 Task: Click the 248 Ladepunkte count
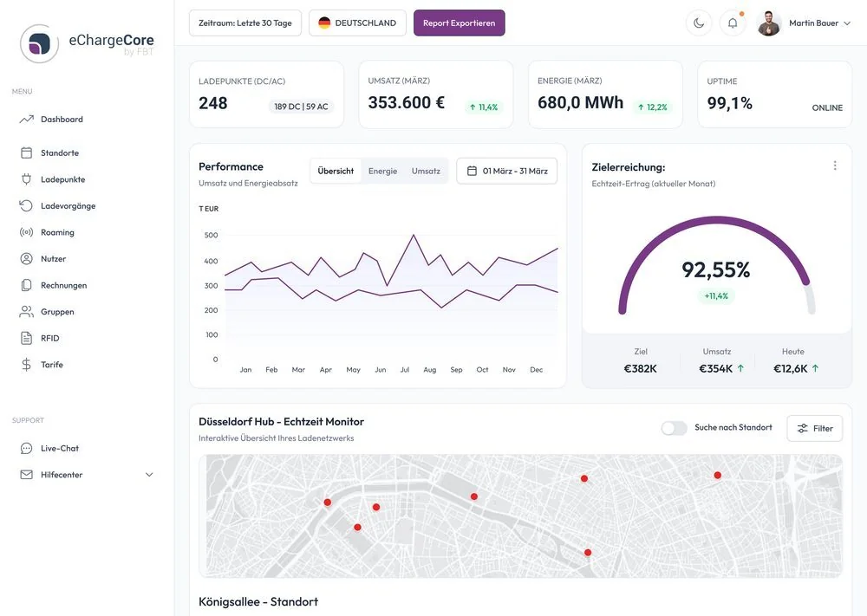click(x=213, y=103)
